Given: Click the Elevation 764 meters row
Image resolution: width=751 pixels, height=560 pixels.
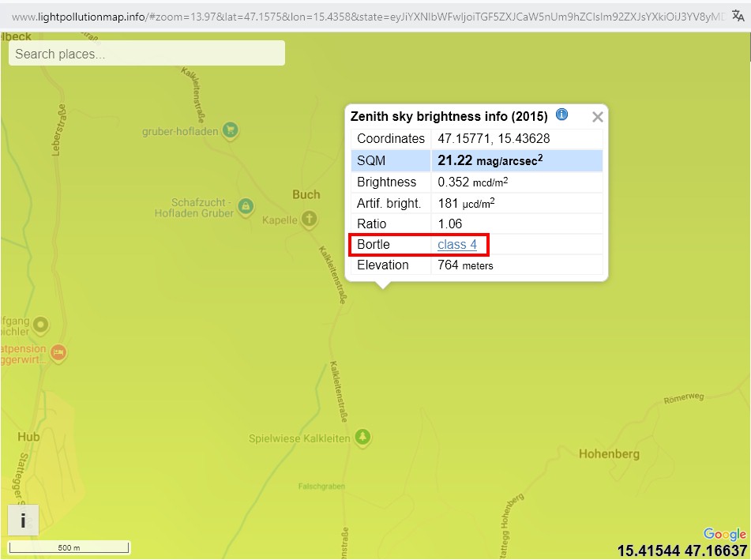Looking at the screenshot, I should click(476, 265).
